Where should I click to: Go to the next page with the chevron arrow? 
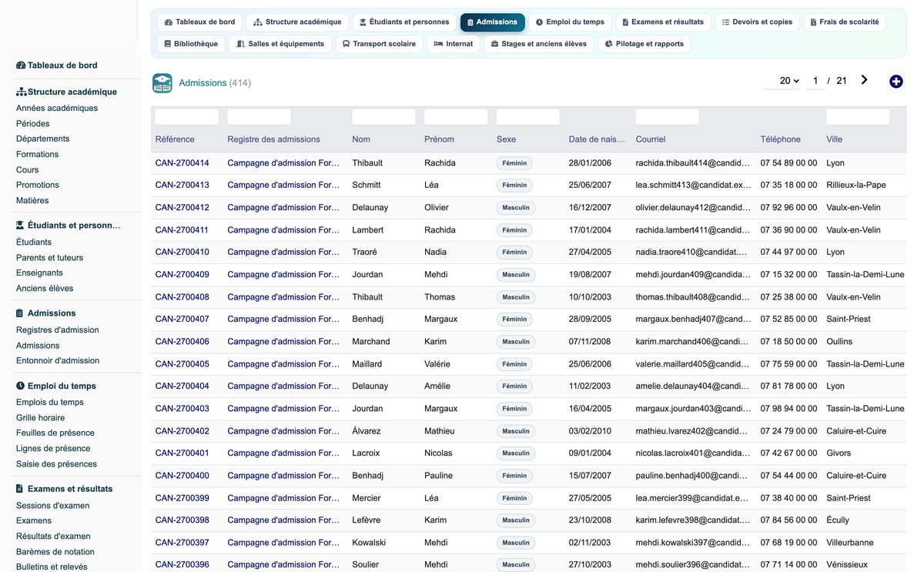tap(865, 80)
